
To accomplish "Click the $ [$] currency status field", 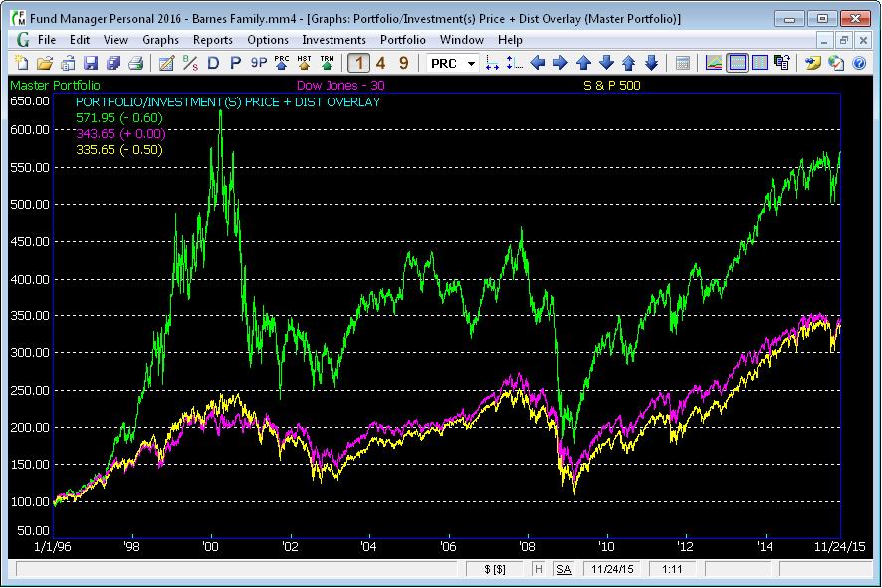I will coord(495,569).
